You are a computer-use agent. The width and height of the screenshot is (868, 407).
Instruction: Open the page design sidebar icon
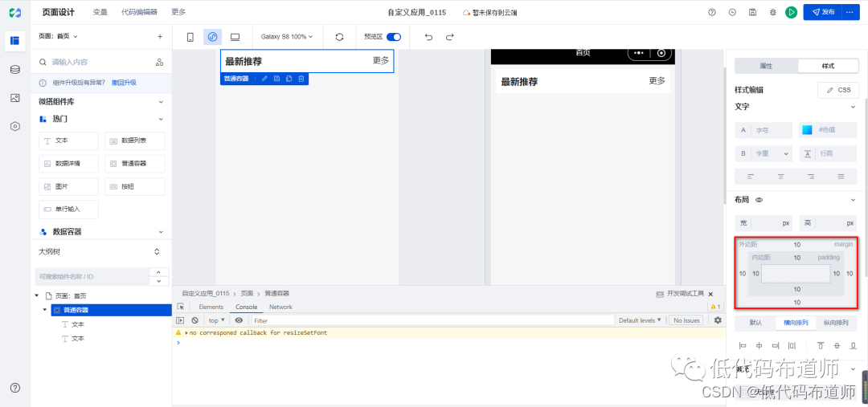coord(15,40)
